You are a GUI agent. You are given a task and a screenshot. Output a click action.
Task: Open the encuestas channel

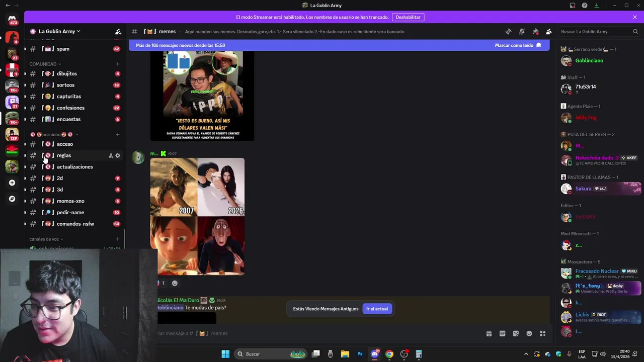pos(74,119)
